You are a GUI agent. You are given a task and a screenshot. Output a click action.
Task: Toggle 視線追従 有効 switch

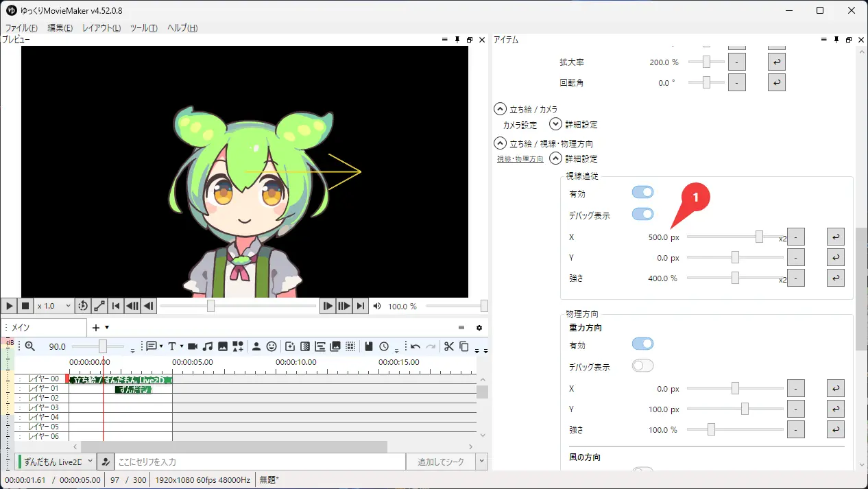(x=642, y=193)
